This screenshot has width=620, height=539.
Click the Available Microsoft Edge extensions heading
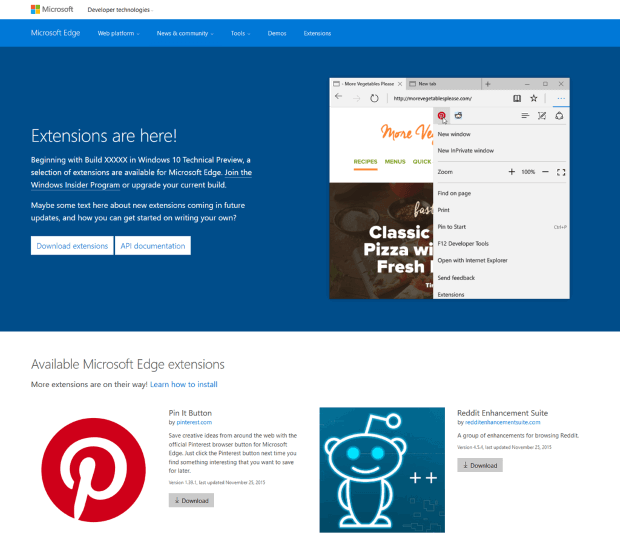[x=128, y=364]
